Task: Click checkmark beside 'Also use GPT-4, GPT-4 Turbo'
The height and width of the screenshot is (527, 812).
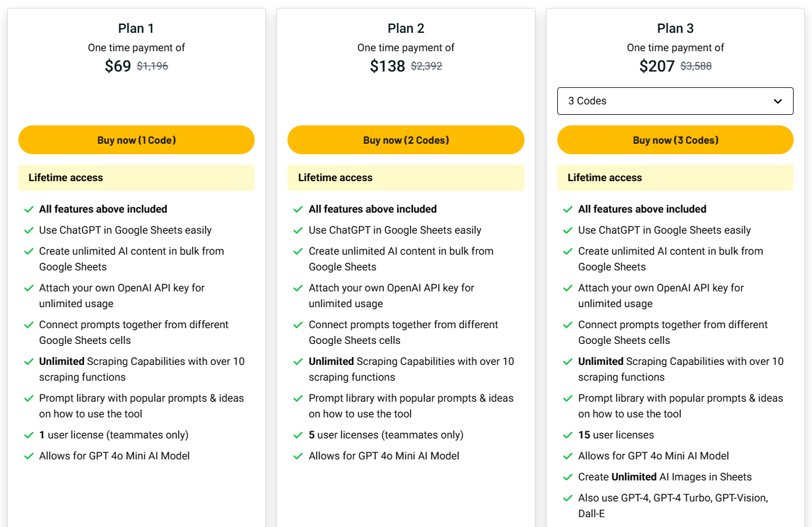Action: 568,498
